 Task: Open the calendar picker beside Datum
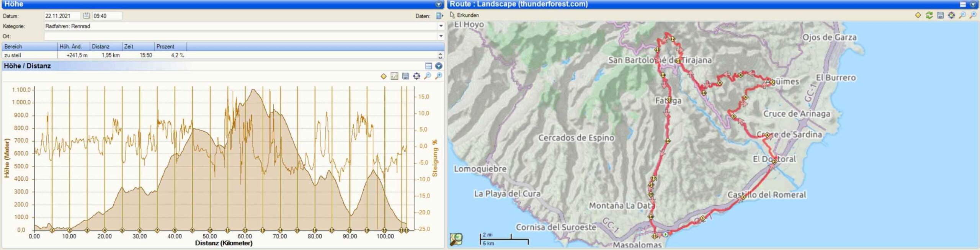pyautogui.click(x=86, y=16)
